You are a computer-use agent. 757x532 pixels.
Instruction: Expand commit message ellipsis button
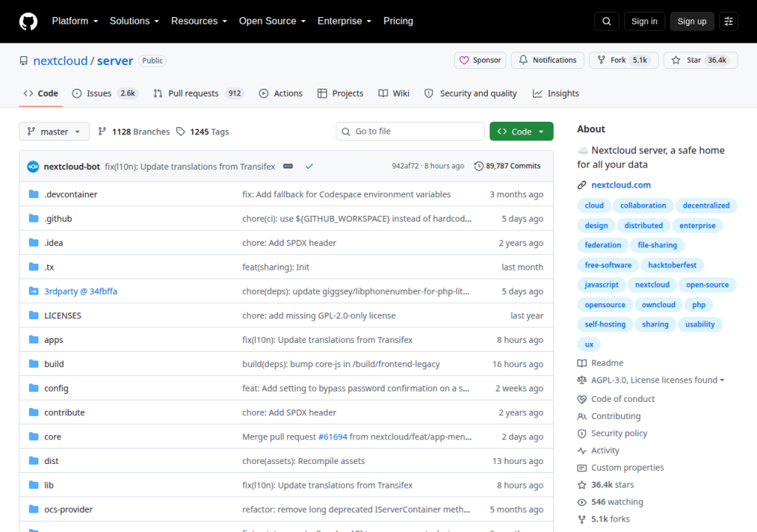pos(288,166)
